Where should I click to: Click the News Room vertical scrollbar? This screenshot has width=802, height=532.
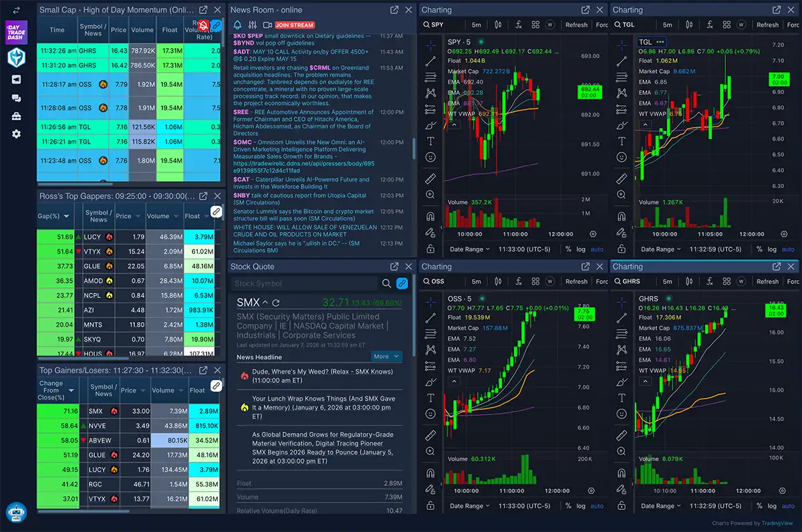[414, 147]
